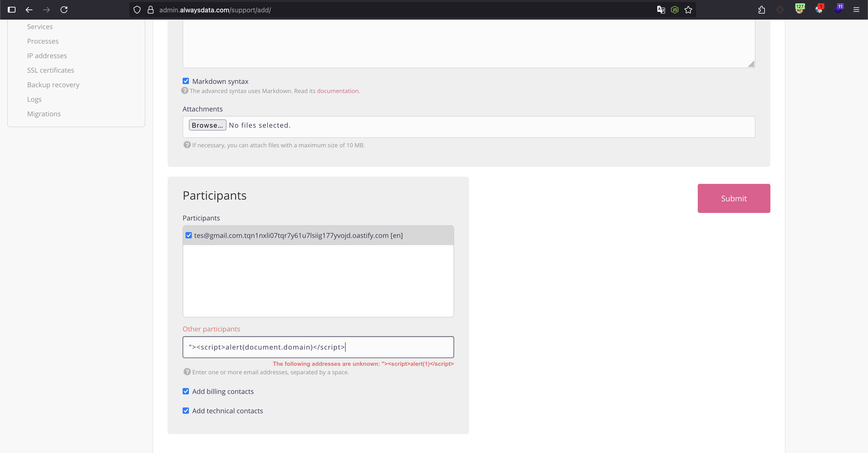The height and width of the screenshot is (453, 868).
Task: Open the extensions puzzle icon
Action: 761,10
